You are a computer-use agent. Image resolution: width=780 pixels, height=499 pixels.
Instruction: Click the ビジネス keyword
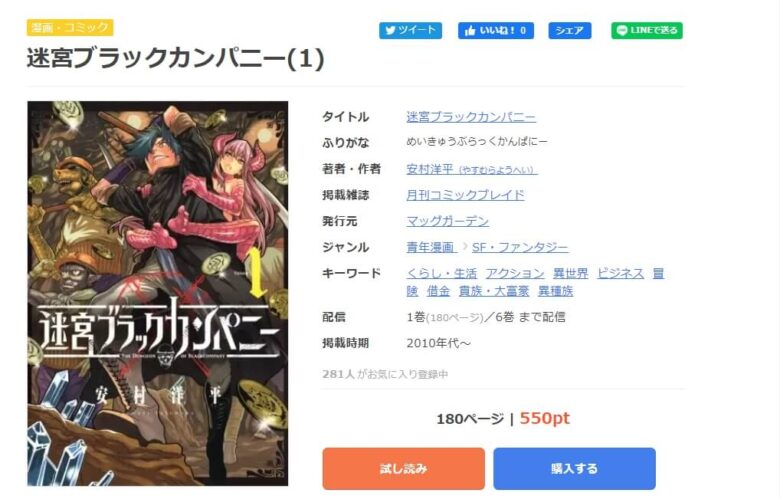click(620, 273)
